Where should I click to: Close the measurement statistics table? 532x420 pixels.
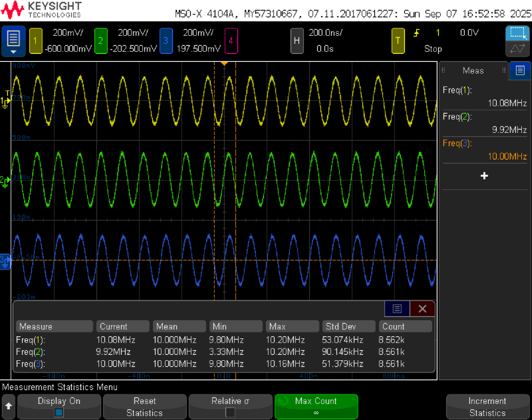tap(423, 308)
